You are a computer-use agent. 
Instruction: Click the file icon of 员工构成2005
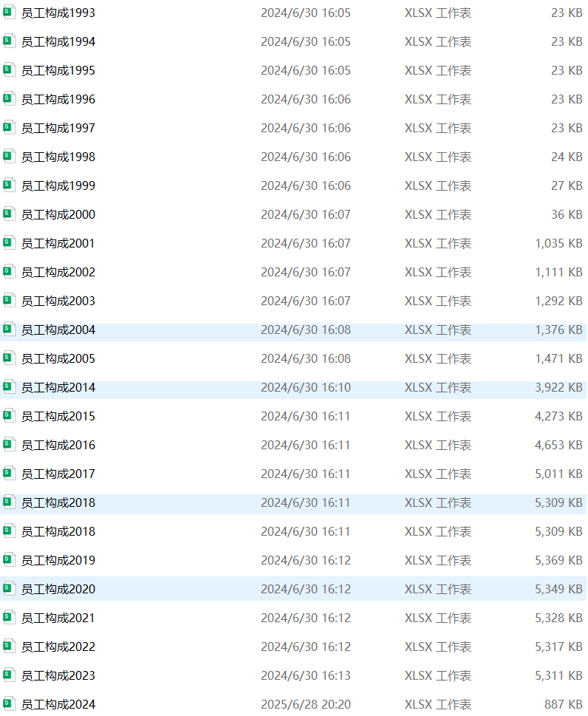tap(9, 358)
